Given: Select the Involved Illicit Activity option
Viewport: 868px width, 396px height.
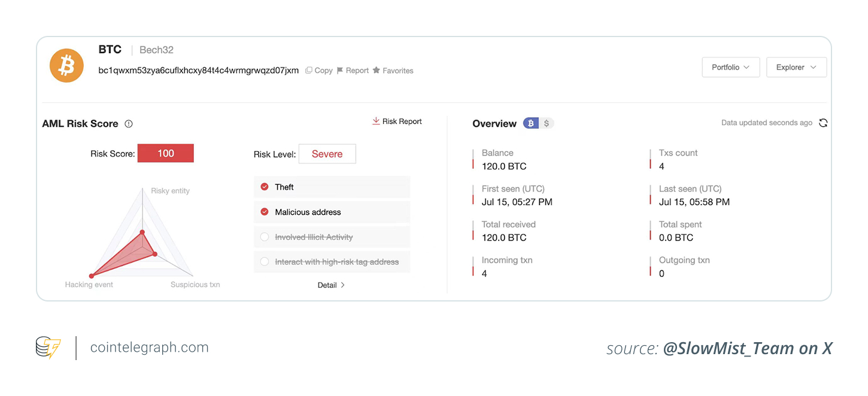Looking at the screenshot, I should 265,236.
